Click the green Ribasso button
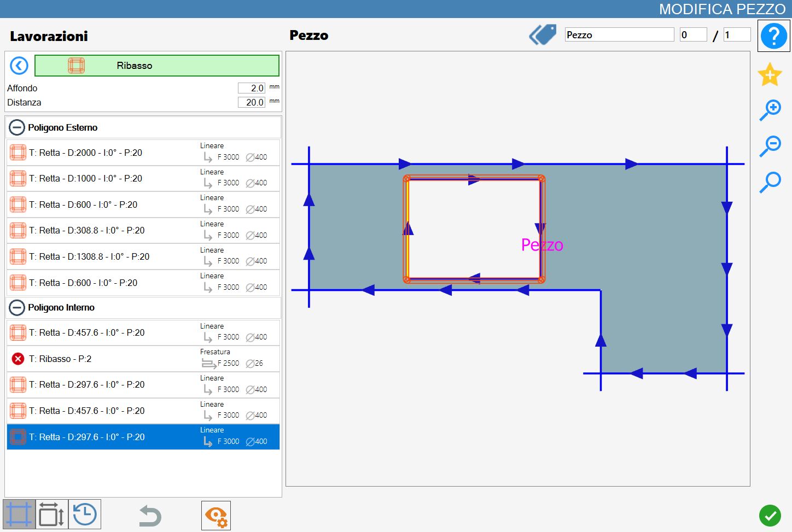The width and height of the screenshot is (792, 532). click(x=157, y=66)
